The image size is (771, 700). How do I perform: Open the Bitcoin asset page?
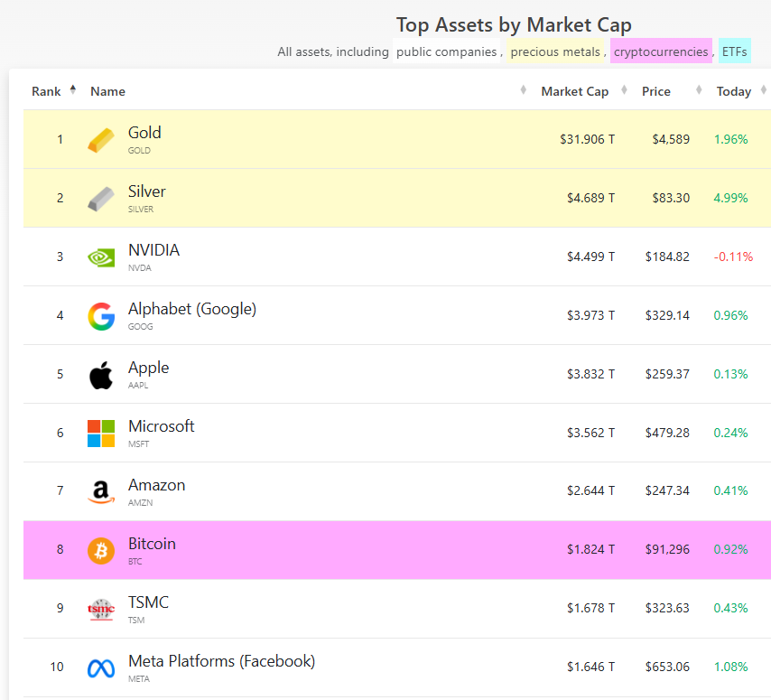click(x=152, y=544)
